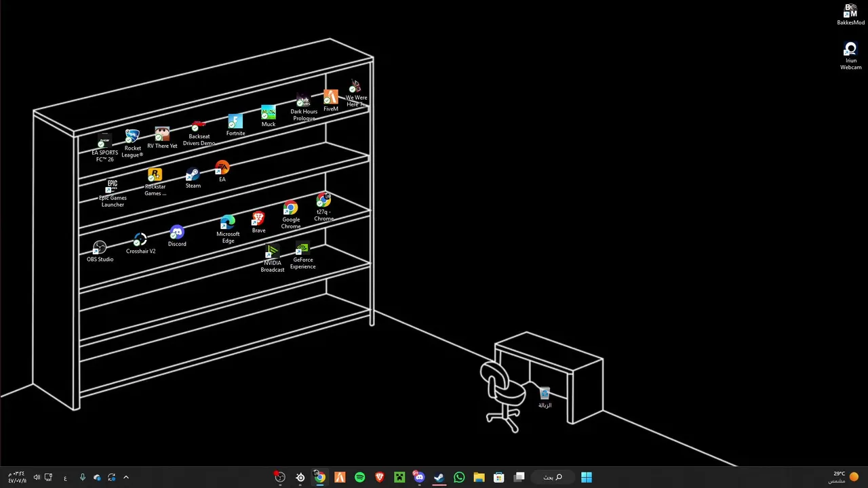Open Microsoft Store from the taskbar
Viewport: 868px width, 488px height.
[499, 477]
